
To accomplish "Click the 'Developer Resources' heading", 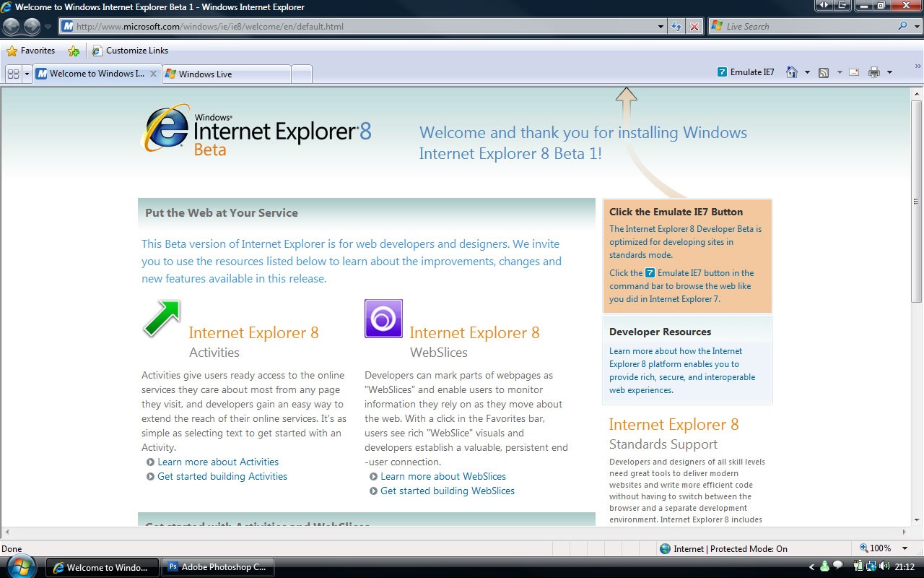I will (x=660, y=332).
